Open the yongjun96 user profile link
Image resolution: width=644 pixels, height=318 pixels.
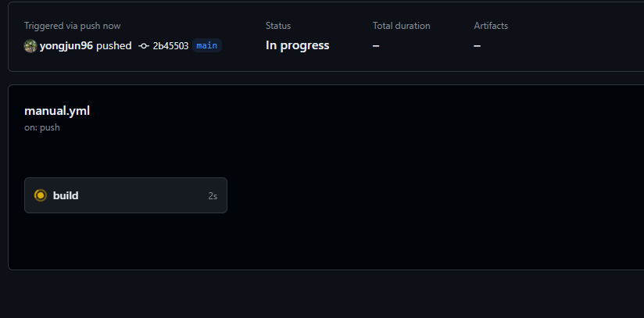66,45
